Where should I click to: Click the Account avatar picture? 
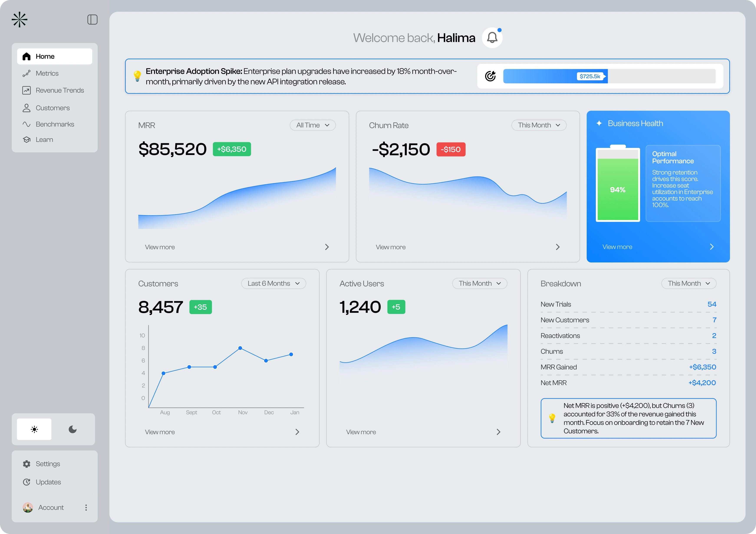[x=28, y=507]
